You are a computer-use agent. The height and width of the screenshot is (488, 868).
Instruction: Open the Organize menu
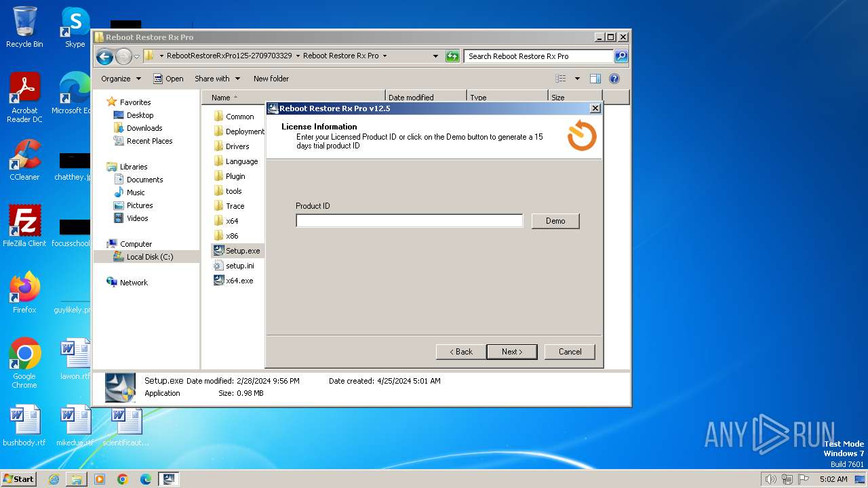(121, 79)
